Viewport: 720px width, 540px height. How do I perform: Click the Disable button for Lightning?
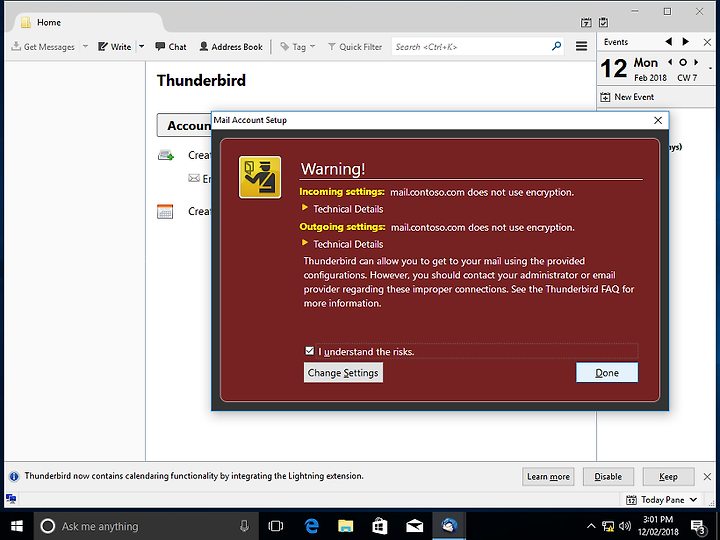click(x=608, y=477)
